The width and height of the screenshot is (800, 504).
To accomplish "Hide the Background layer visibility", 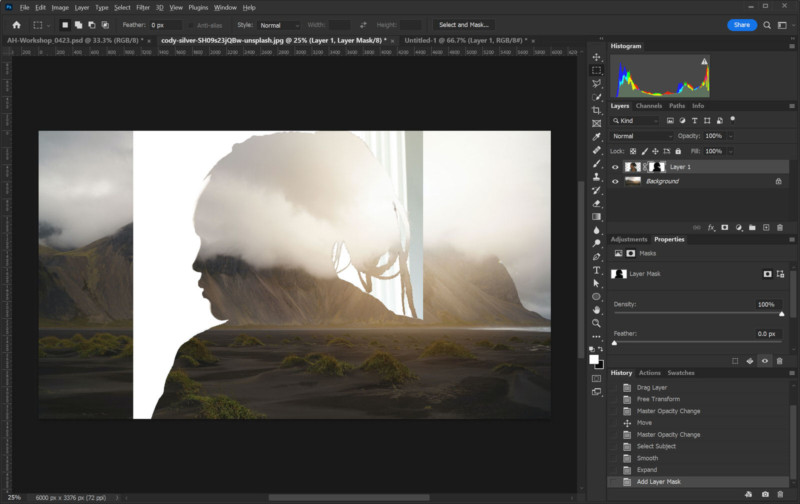I will 615,181.
